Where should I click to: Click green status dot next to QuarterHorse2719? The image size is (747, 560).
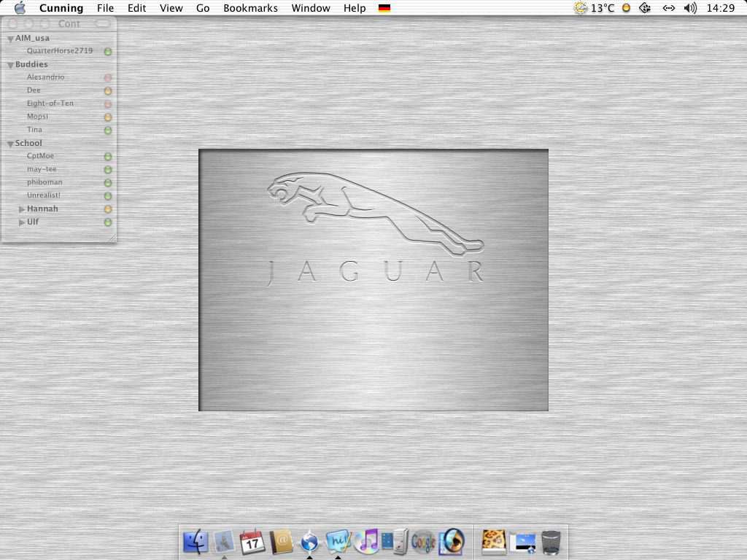[x=108, y=52]
